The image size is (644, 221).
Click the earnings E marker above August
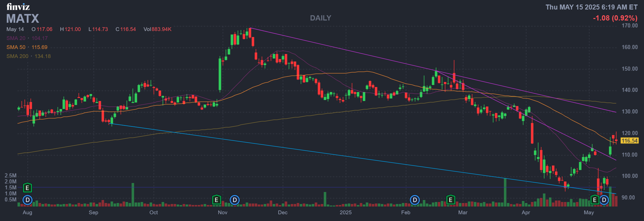28,188
